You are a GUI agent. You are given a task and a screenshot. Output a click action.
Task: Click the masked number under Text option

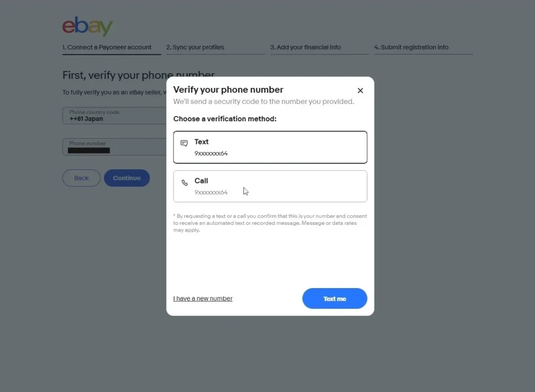pyautogui.click(x=211, y=154)
